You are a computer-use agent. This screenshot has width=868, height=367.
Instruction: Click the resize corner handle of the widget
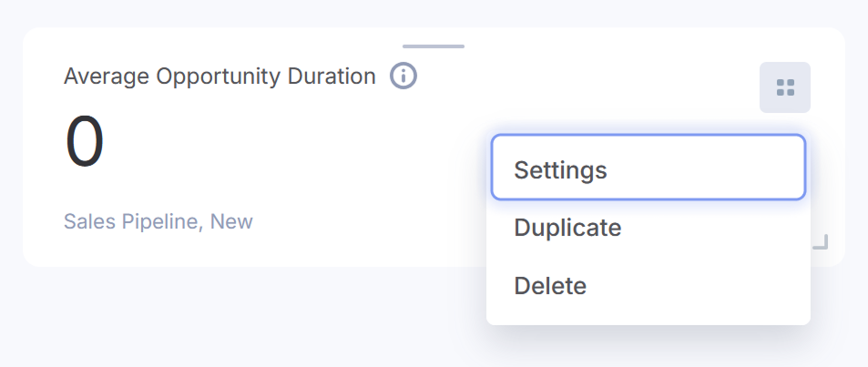[x=821, y=241]
